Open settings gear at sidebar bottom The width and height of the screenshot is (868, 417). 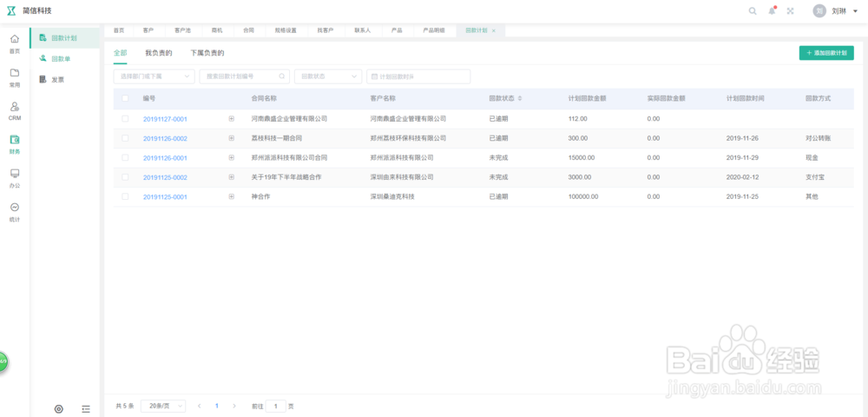pyautogui.click(x=59, y=409)
